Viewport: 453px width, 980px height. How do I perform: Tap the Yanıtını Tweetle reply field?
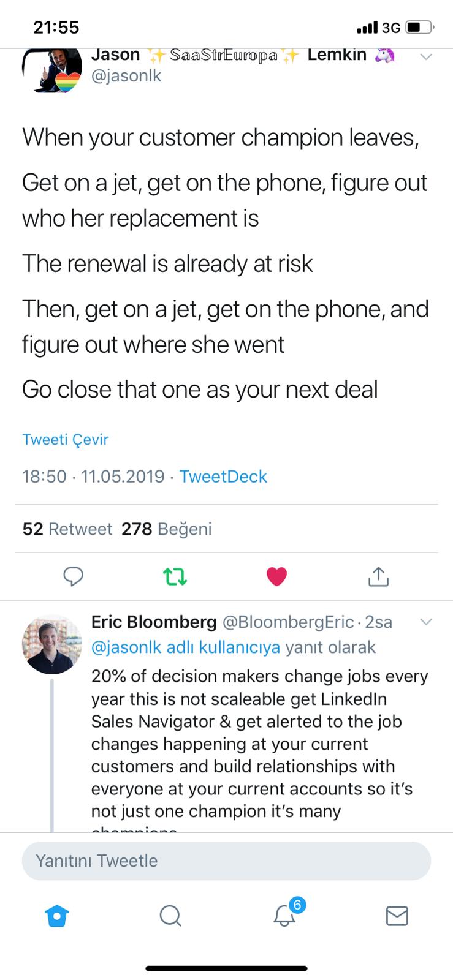tap(226, 861)
